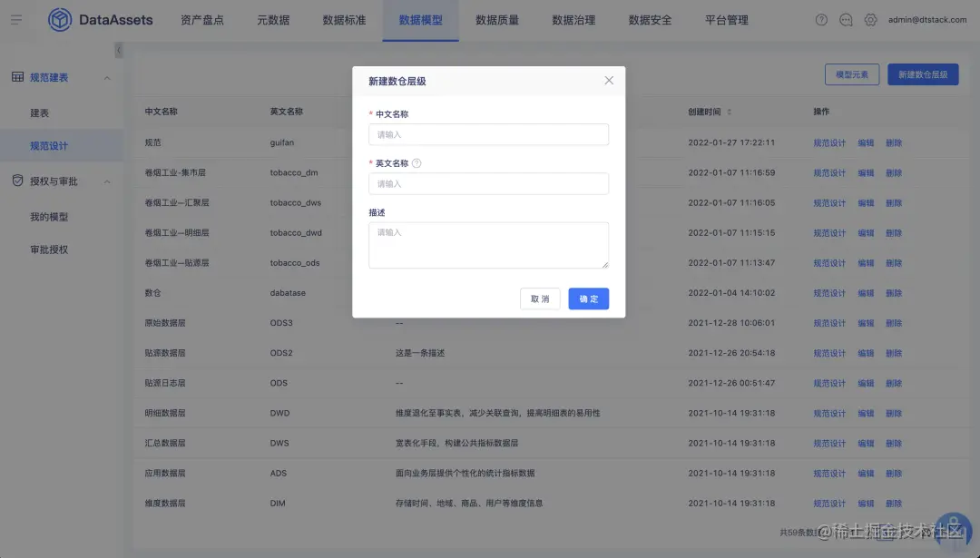The image size is (980, 558).
Task: Click 规范设计 link for tobacco_dwd row
Action: pos(829,233)
